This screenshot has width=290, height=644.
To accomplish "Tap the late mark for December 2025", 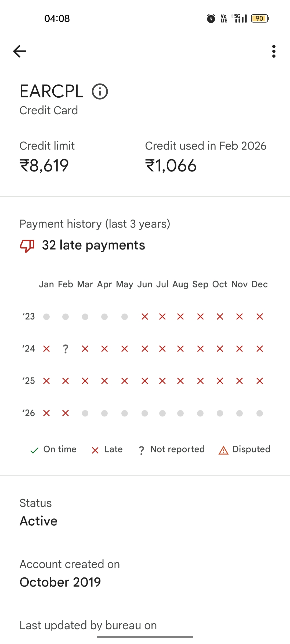I will (259, 381).
